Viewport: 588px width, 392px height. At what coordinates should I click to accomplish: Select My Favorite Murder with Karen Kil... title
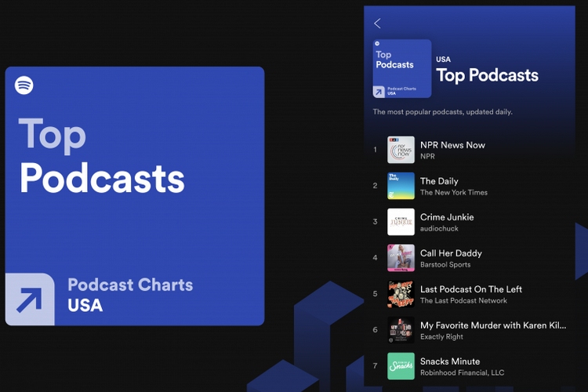click(x=493, y=325)
